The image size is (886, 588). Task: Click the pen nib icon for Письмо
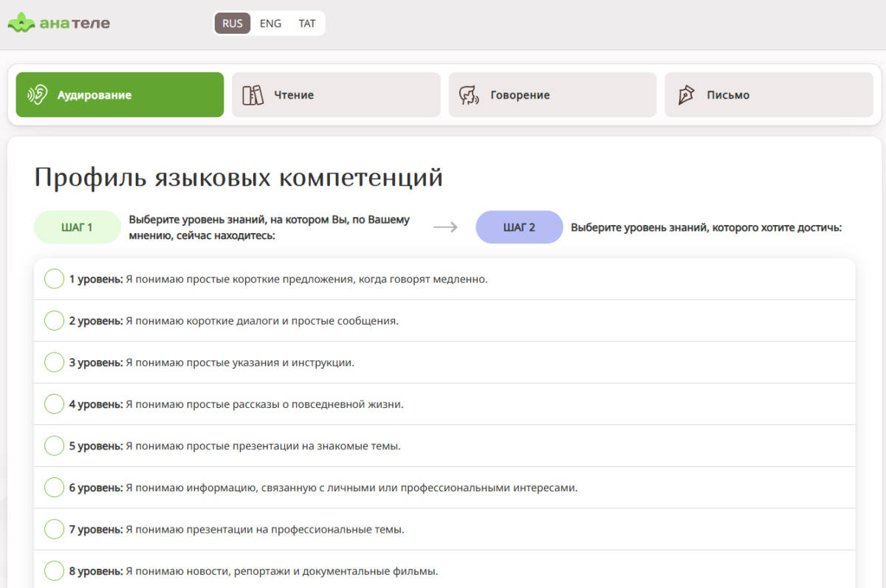click(686, 94)
